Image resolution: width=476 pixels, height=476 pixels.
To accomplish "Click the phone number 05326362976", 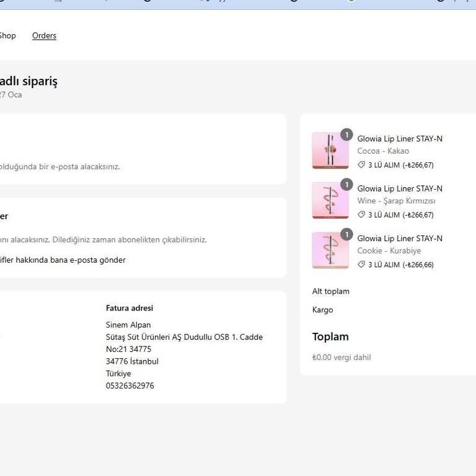I will click(130, 386).
